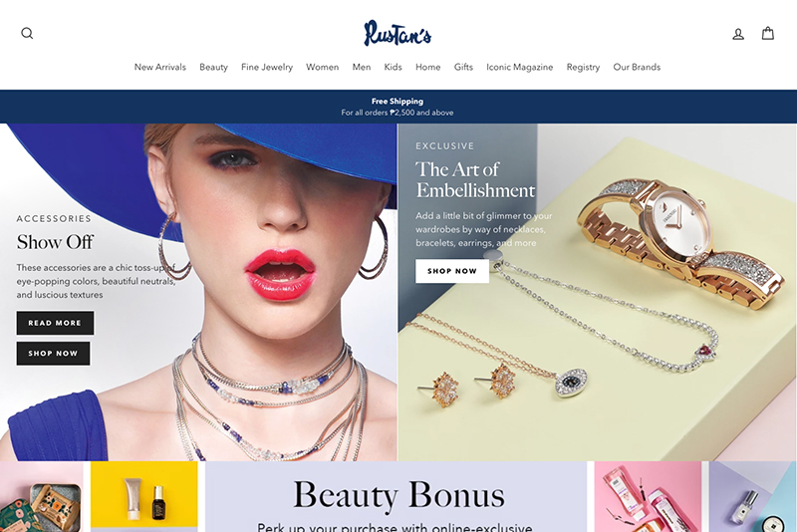This screenshot has height=532, width=797.
Task: Click Read More under Show Off
Action: click(55, 323)
